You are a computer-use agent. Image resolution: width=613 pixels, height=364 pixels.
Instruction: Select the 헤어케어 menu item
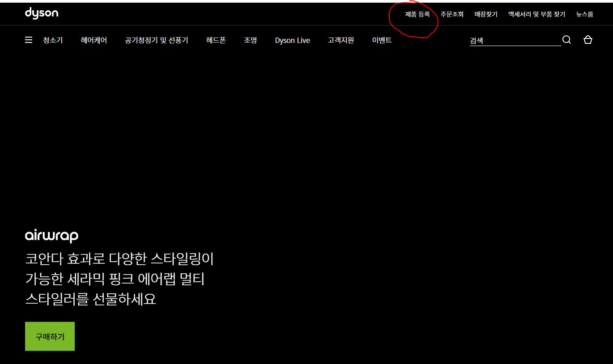coord(94,40)
